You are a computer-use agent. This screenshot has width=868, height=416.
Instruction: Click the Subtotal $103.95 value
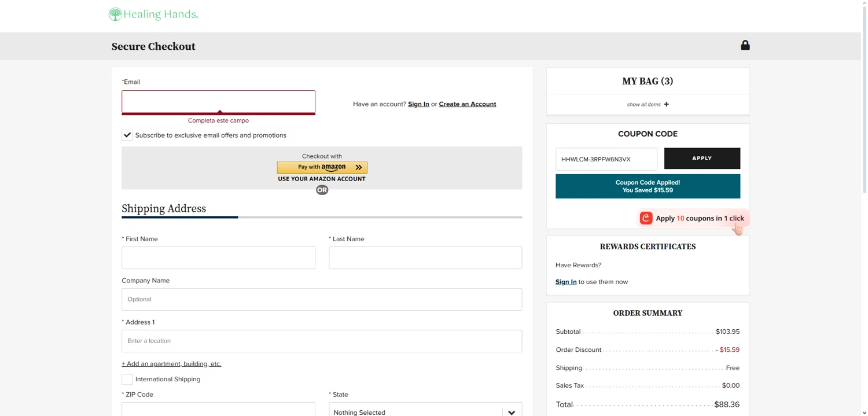[727, 332]
